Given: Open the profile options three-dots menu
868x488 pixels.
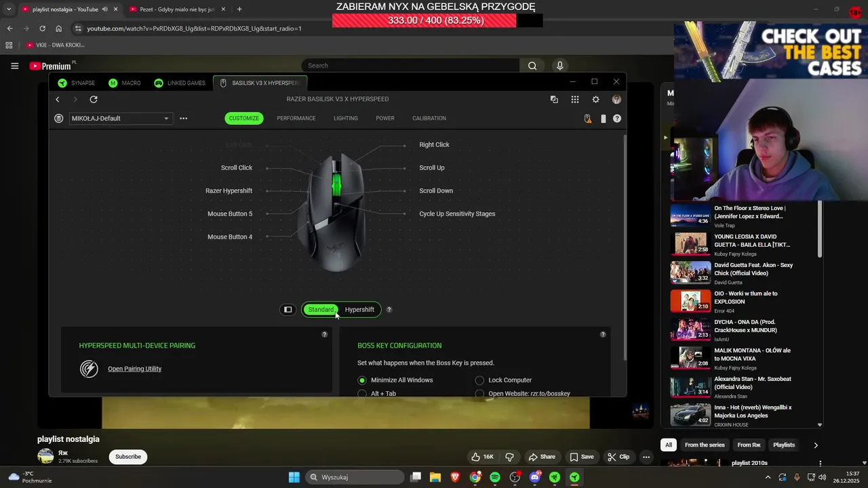Looking at the screenshot, I should click(183, 119).
